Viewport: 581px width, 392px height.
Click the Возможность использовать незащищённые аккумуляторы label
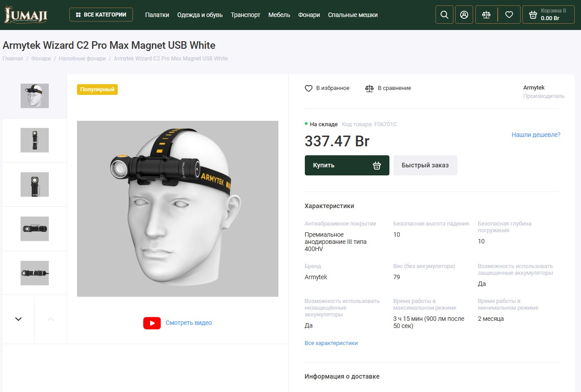(x=342, y=308)
